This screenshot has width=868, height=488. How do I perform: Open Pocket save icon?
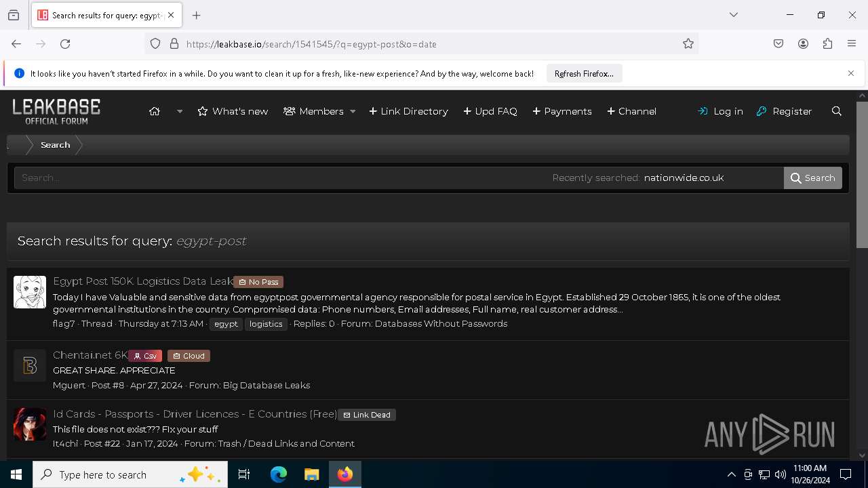(778, 44)
